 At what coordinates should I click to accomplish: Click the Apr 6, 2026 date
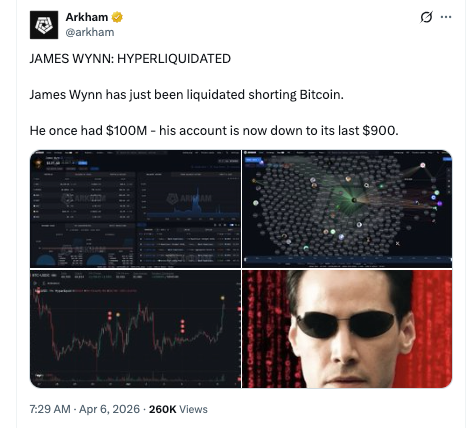click(x=109, y=409)
